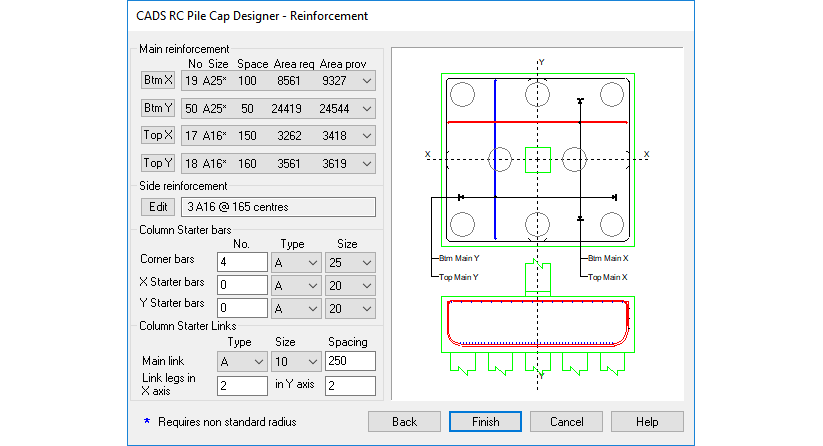Image resolution: width=823 pixels, height=446 pixels.
Task: Select the Top X reinforcement button
Action: (158, 135)
